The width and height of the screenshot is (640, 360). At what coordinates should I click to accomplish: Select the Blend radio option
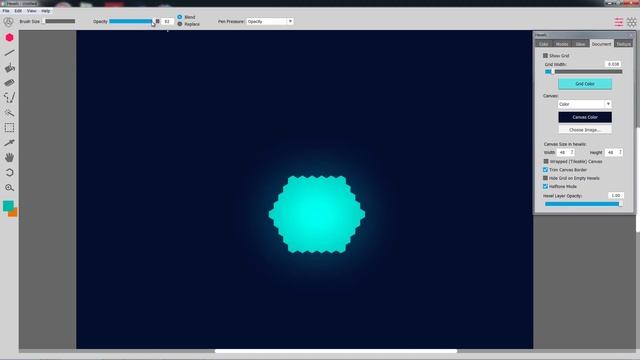pos(180,17)
